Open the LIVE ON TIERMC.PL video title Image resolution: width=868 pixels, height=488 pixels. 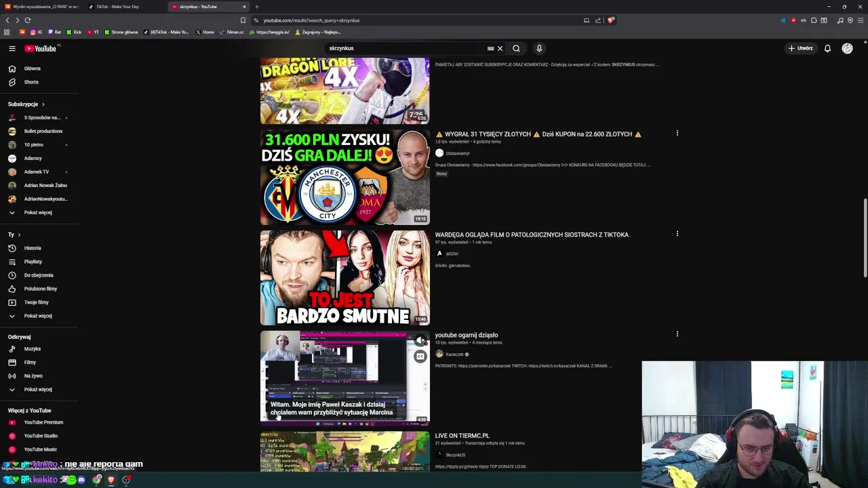[x=462, y=436]
